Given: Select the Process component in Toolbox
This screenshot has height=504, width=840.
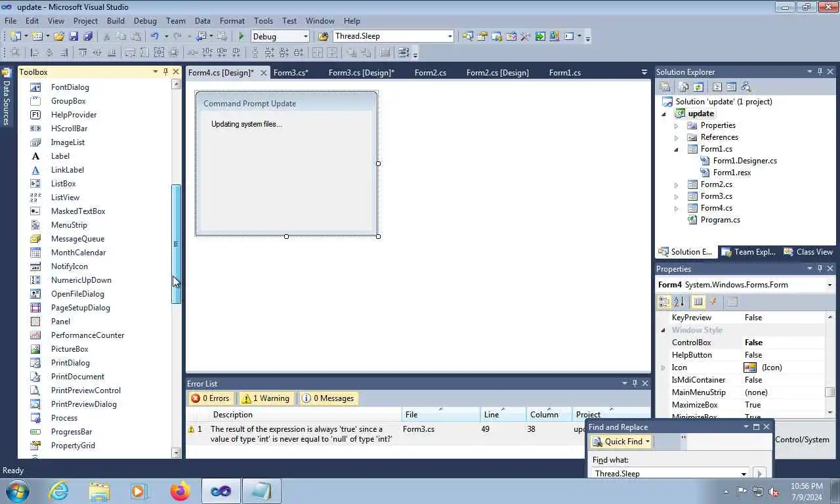Looking at the screenshot, I should tap(64, 418).
